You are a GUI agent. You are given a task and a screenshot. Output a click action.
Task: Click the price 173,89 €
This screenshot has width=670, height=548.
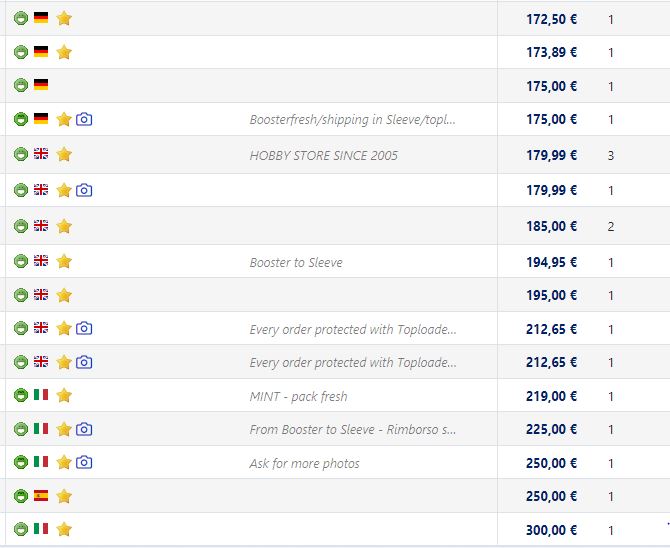551,52
